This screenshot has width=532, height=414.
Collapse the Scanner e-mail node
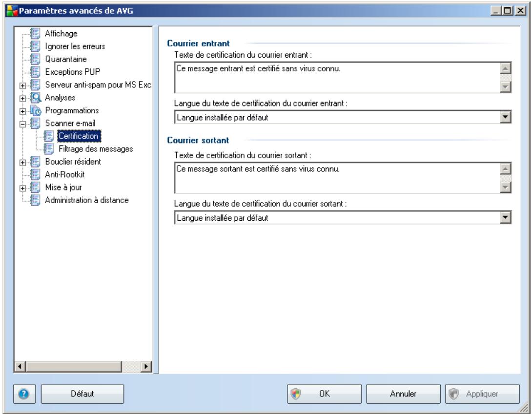pos(22,124)
